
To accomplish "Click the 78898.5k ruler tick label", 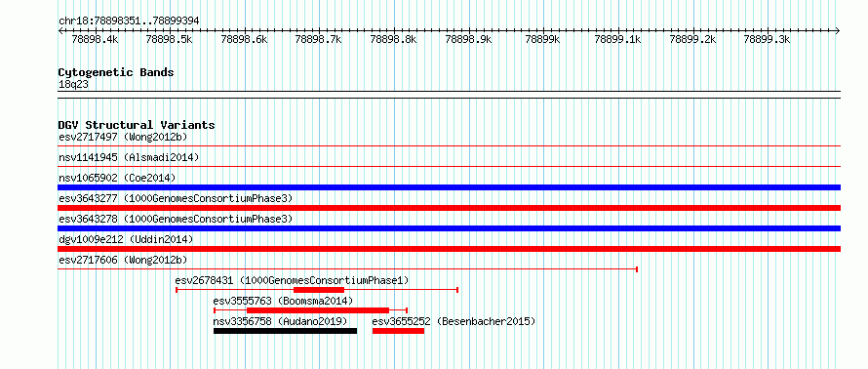I will point(170,39).
